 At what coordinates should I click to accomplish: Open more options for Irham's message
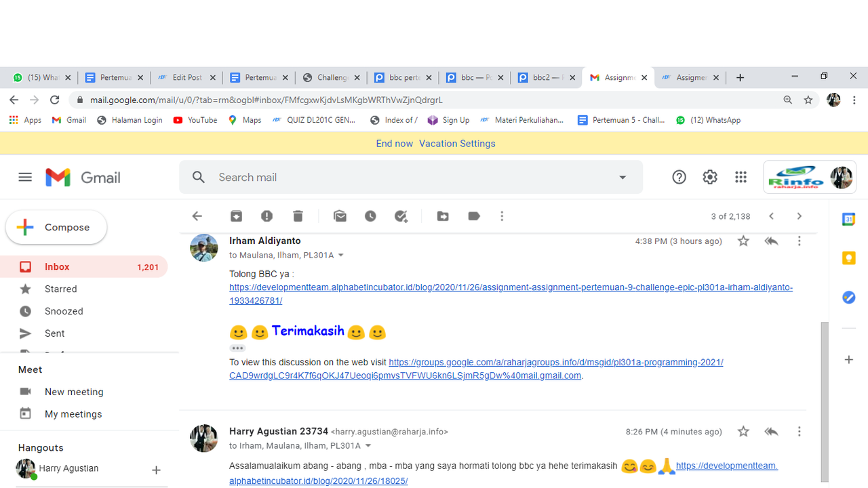tap(799, 241)
